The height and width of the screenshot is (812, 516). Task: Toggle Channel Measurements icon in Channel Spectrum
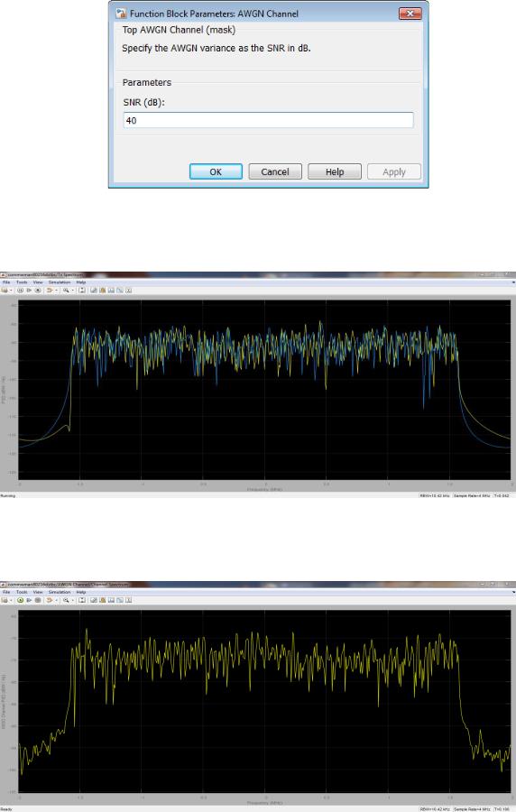[120, 600]
